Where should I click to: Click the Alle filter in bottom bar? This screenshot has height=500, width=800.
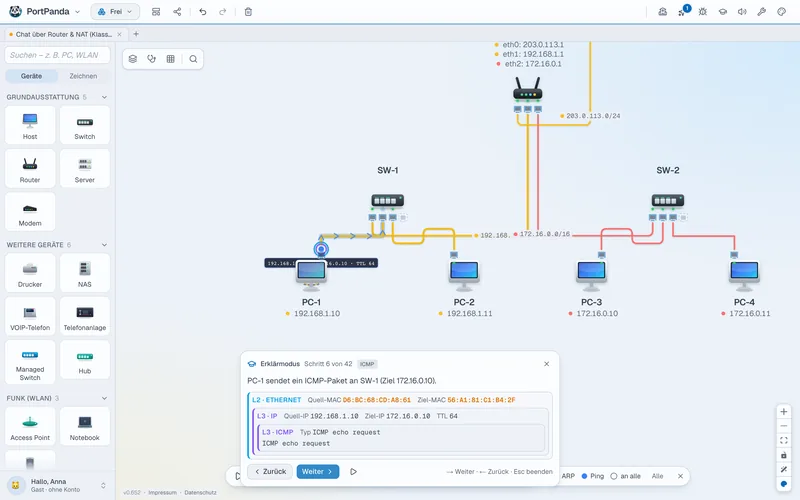pyautogui.click(x=657, y=476)
